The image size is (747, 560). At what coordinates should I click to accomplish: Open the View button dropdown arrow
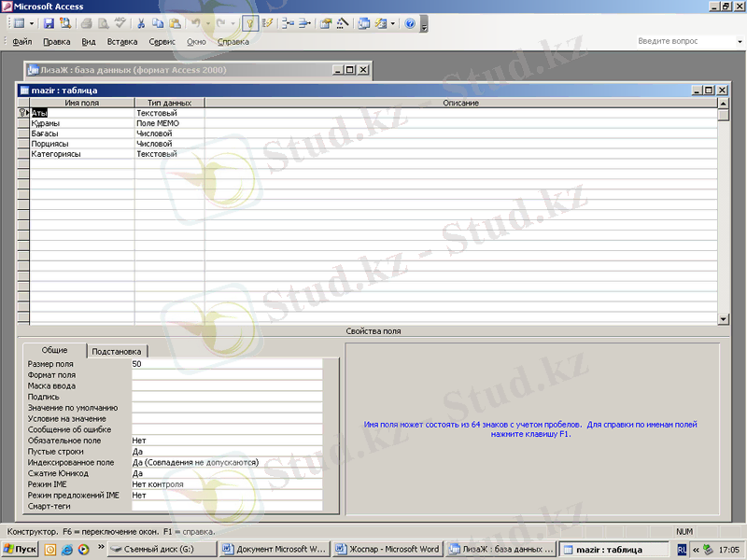[x=32, y=23]
